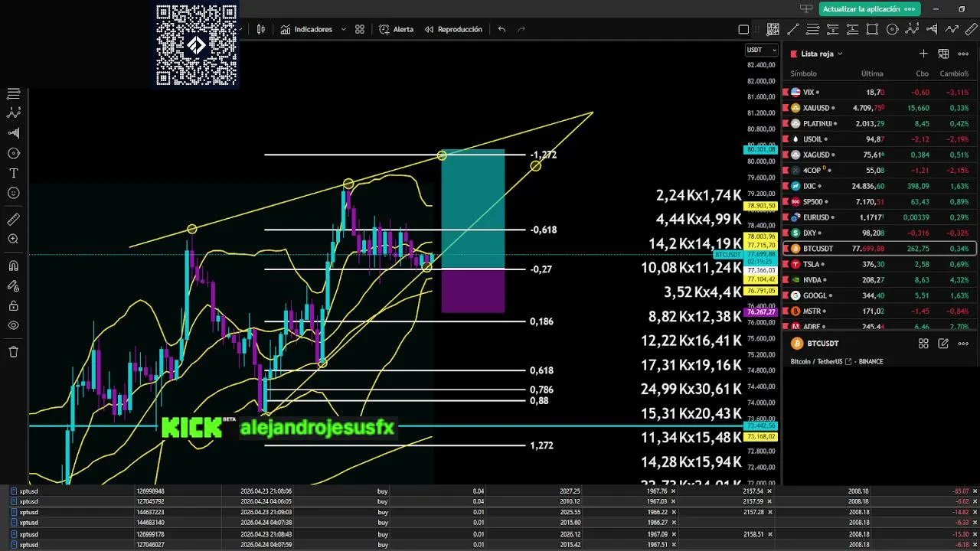Select the geometric circle tool in left toolbar
Viewport: 980px width, 551px height.
click(x=13, y=153)
